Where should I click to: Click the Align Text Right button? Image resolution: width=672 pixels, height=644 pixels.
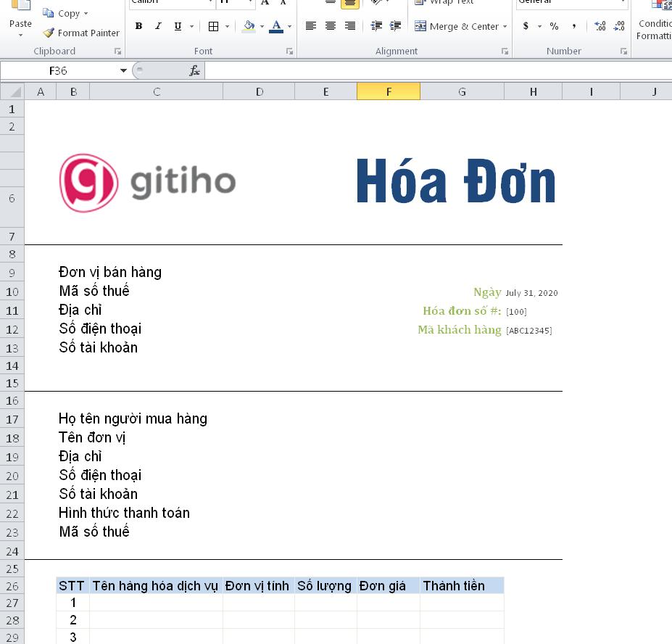(349, 26)
